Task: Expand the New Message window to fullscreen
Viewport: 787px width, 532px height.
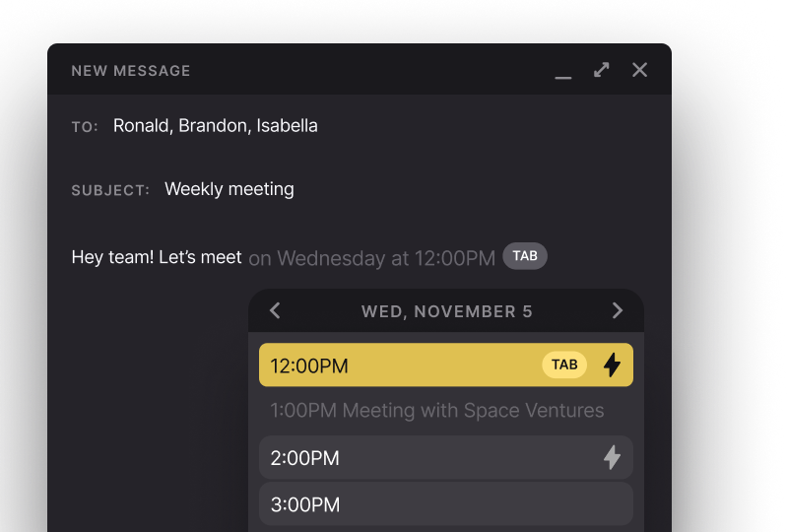Action: coord(601,70)
